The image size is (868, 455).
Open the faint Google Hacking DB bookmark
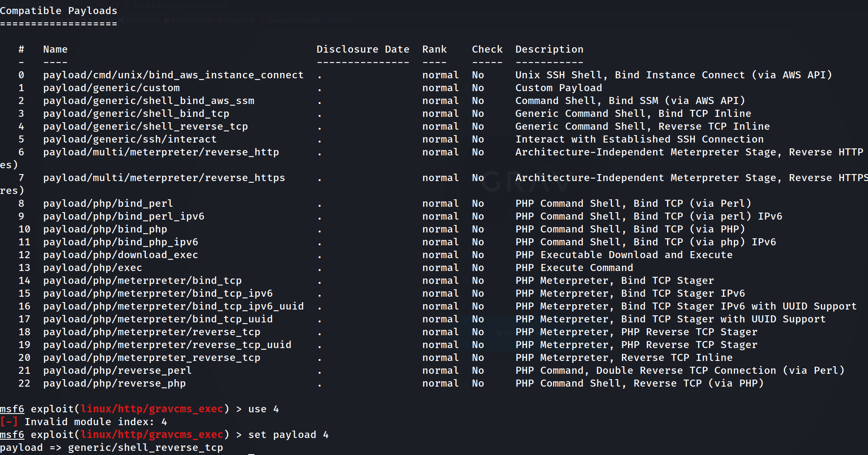click(294, 20)
